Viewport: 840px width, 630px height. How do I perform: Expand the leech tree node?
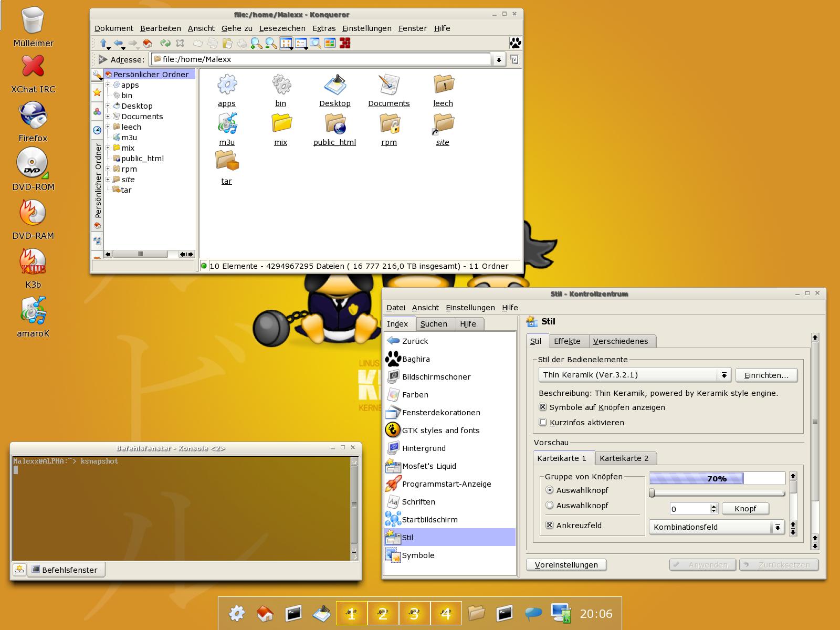click(109, 127)
